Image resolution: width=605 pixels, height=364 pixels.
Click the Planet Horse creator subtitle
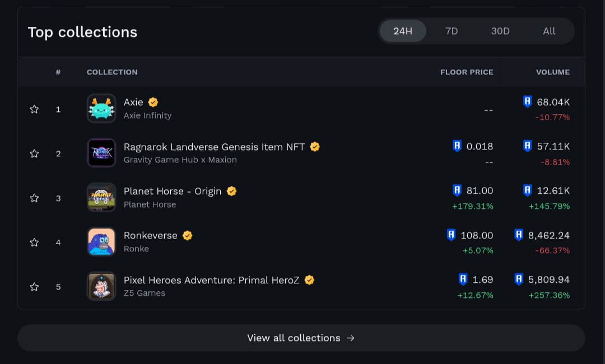[x=150, y=204]
